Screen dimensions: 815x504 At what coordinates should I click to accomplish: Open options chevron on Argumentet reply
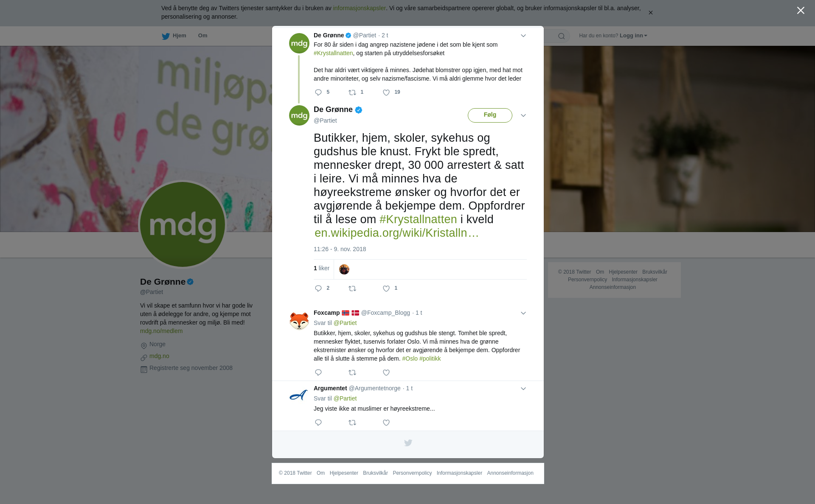point(523,389)
